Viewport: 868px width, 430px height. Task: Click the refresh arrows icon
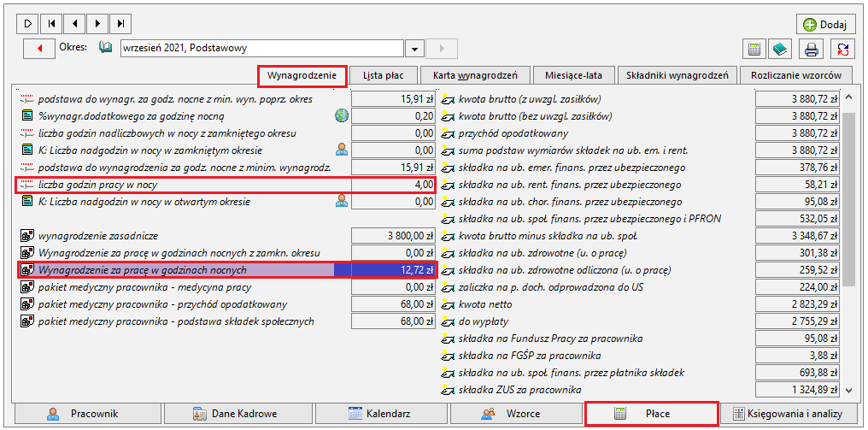[x=842, y=49]
